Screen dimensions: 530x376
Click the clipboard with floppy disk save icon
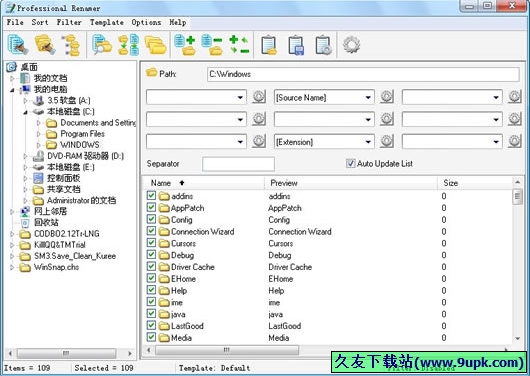pyautogui.click(x=296, y=45)
